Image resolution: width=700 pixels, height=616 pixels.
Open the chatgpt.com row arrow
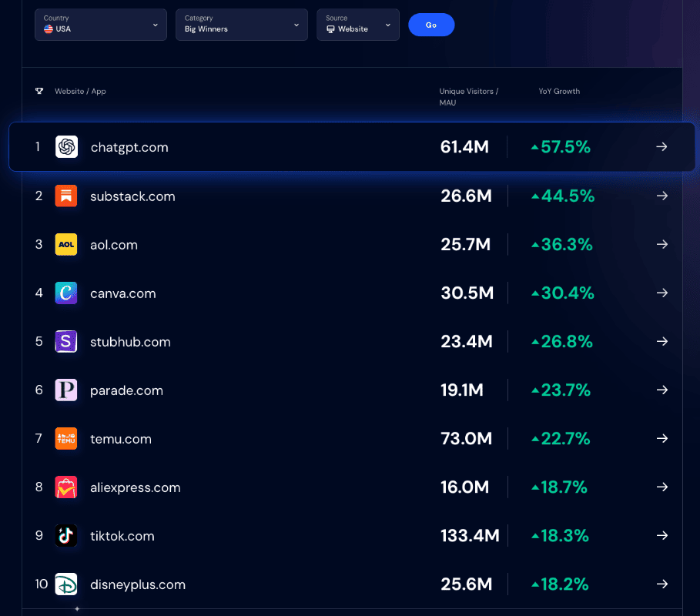click(661, 147)
